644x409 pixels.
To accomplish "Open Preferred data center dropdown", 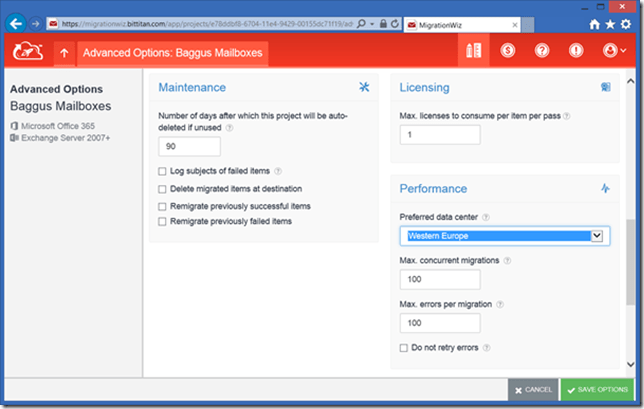I will [x=503, y=236].
